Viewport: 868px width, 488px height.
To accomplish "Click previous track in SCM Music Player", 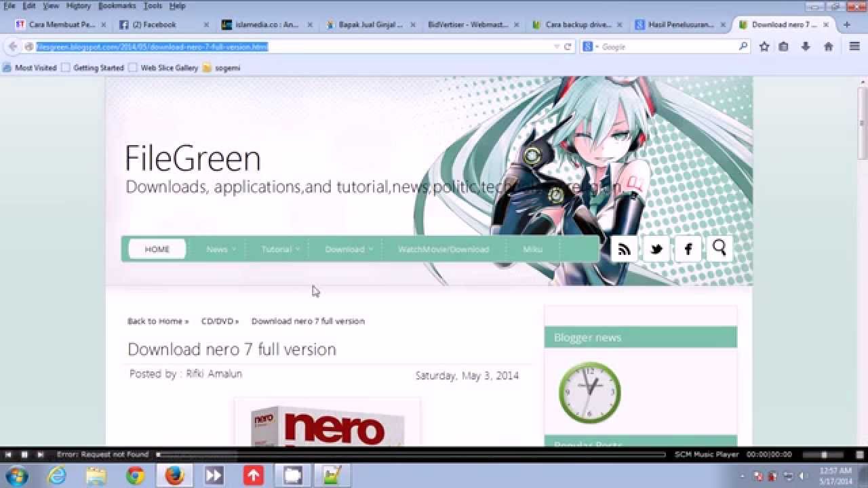I will (9, 454).
